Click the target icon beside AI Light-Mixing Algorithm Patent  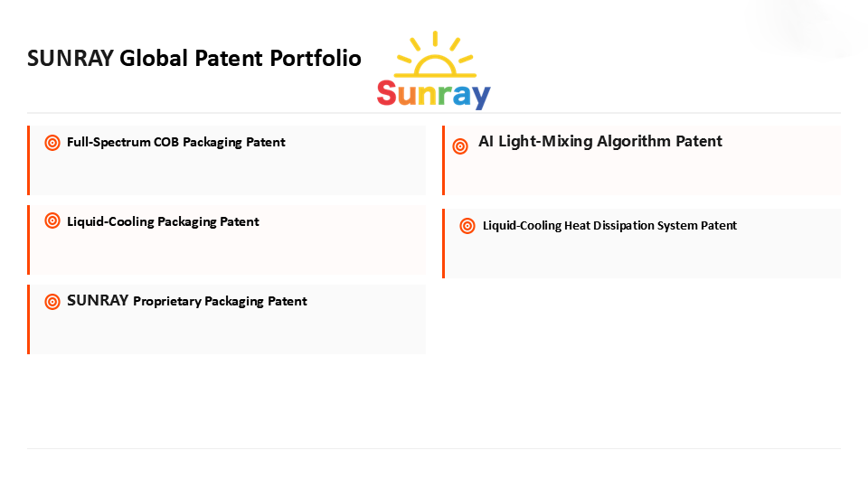(x=460, y=145)
